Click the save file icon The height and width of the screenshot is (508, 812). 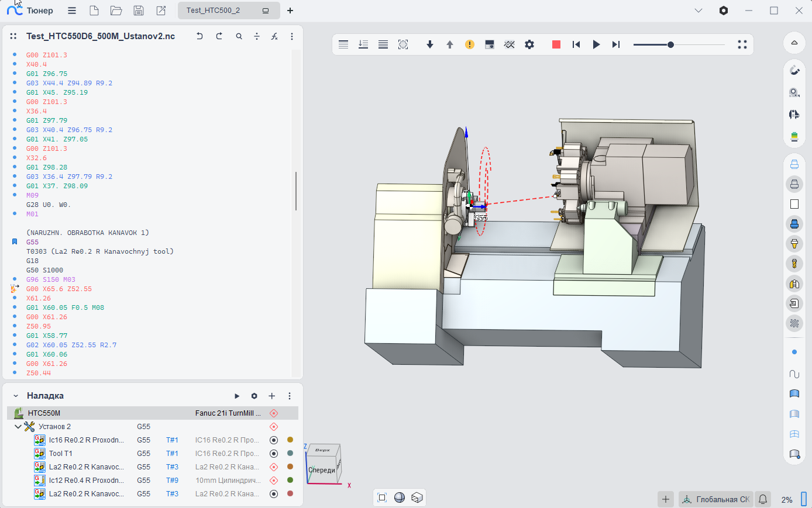click(x=139, y=11)
